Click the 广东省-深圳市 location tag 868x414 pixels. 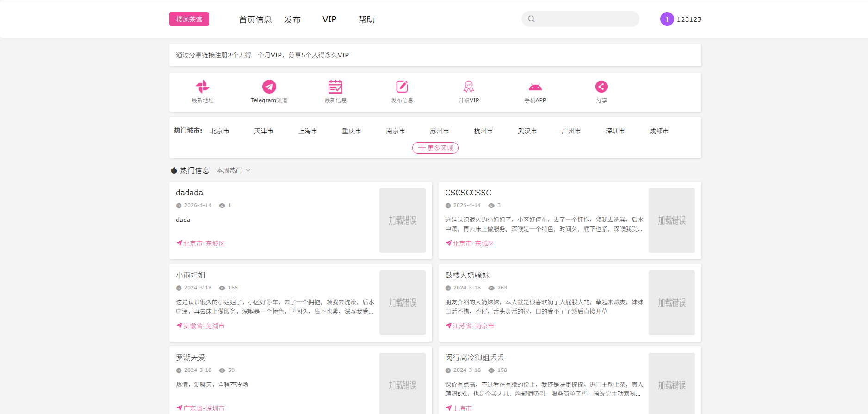200,408
